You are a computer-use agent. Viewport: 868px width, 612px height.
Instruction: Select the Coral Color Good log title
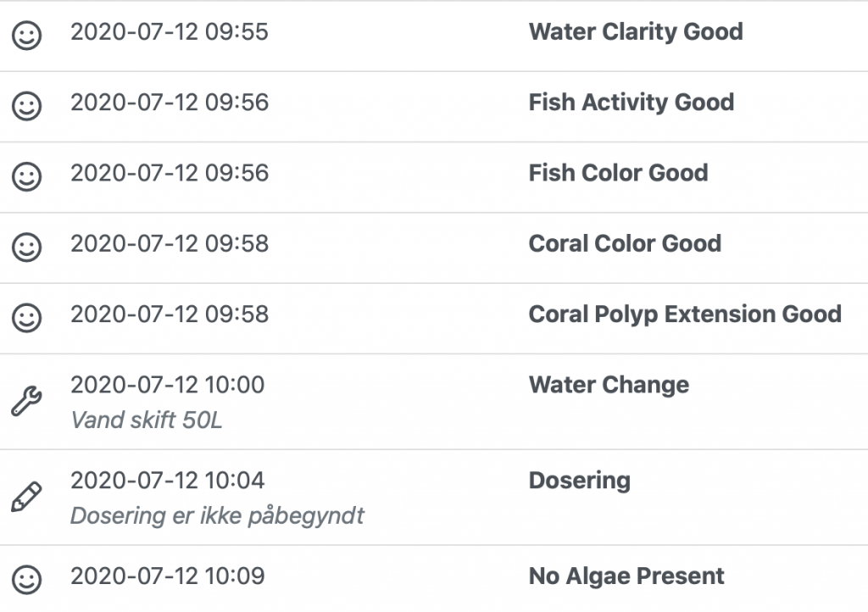625,243
